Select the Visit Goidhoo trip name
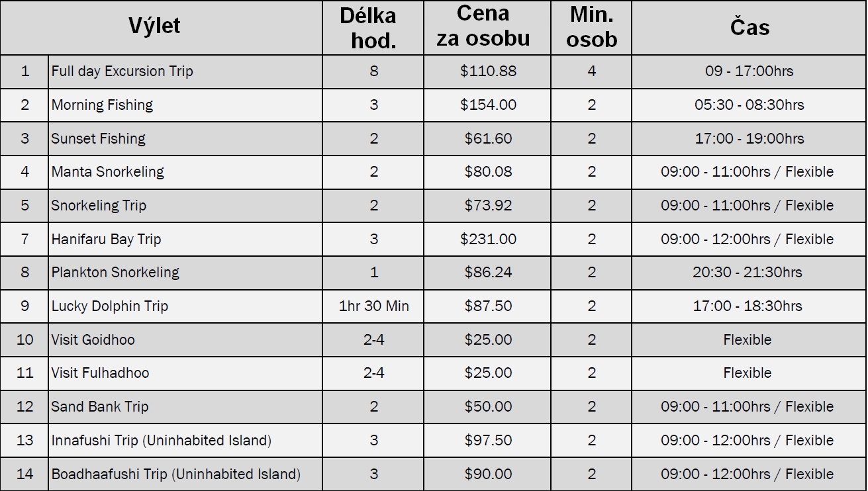Screen dimensions: 868x491 pyautogui.click(x=93, y=339)
